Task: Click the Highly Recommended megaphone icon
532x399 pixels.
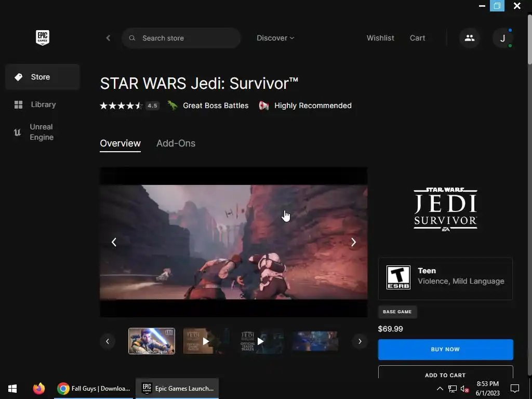Action: click(264, 105)
